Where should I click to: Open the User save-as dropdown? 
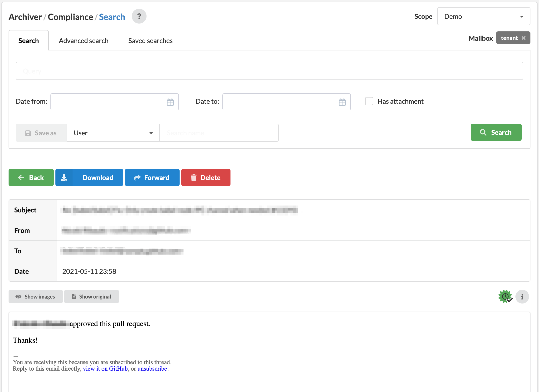tap(113, 133)
